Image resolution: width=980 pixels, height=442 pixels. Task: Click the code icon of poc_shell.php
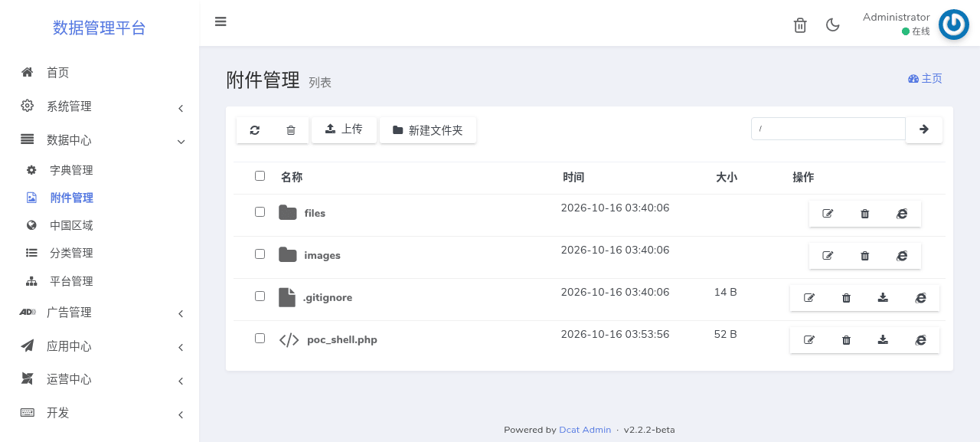click(x=289, y=340)
